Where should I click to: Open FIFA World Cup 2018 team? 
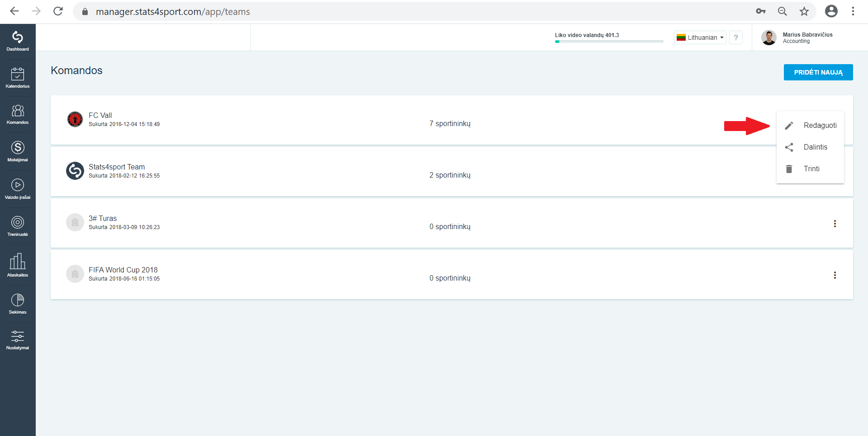tap(123, 270)
